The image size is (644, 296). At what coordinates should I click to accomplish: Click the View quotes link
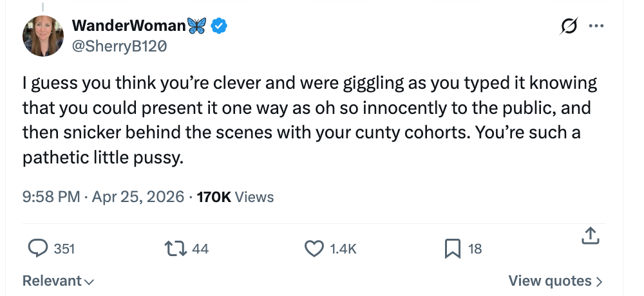[549, 281]
